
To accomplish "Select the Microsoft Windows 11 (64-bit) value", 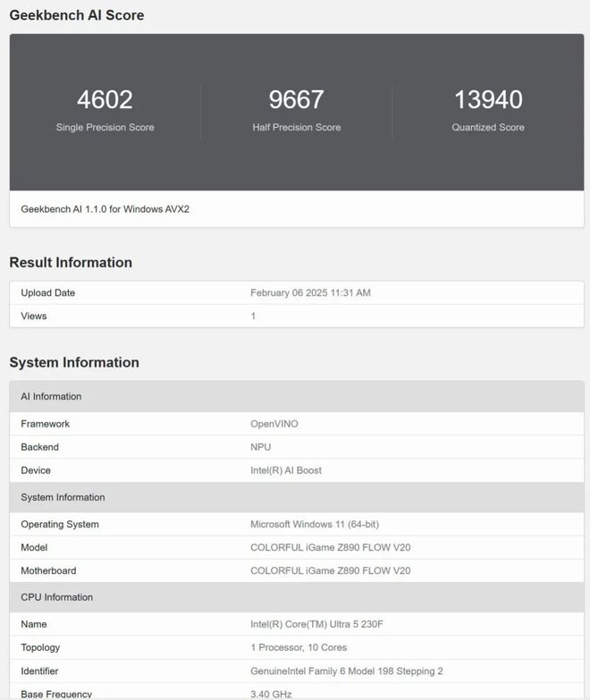I will 315,524.
